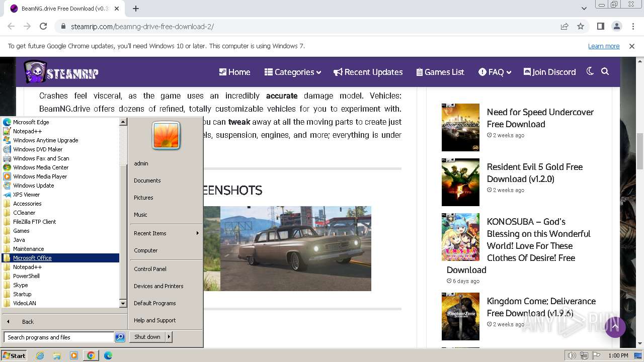Viewport: 644px width, 362px height.
Task: Open Devices and Printers
Action: tap(166, 286)
